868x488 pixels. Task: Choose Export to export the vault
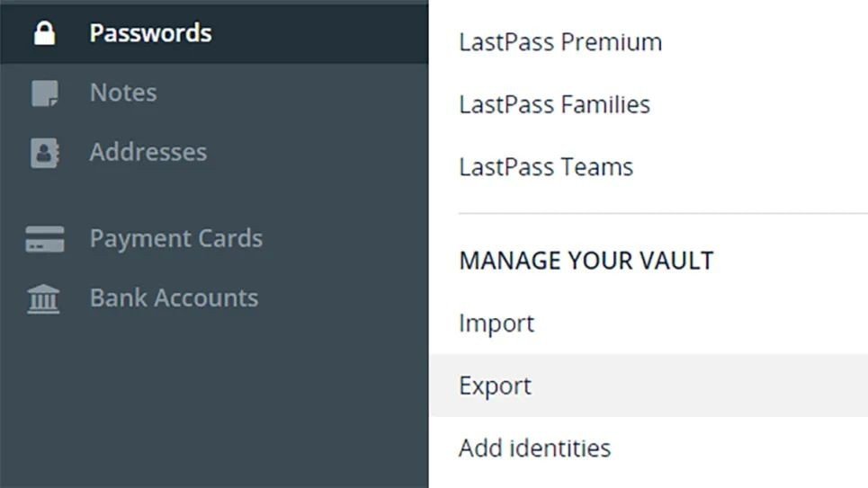coord(496,386)
